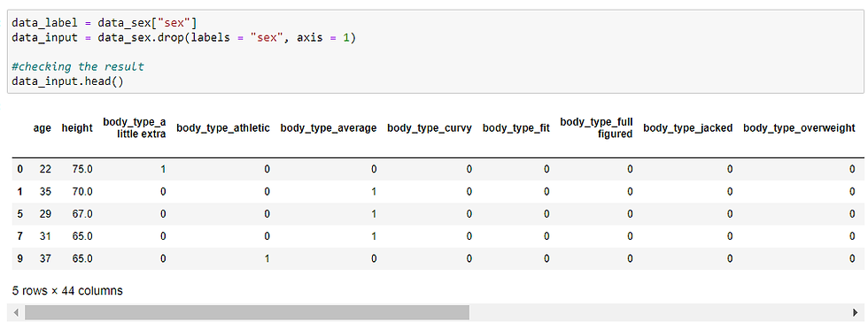Click the 'height' column header
The height and width of the screenshot is (330, 868).
tap(77, 128)
